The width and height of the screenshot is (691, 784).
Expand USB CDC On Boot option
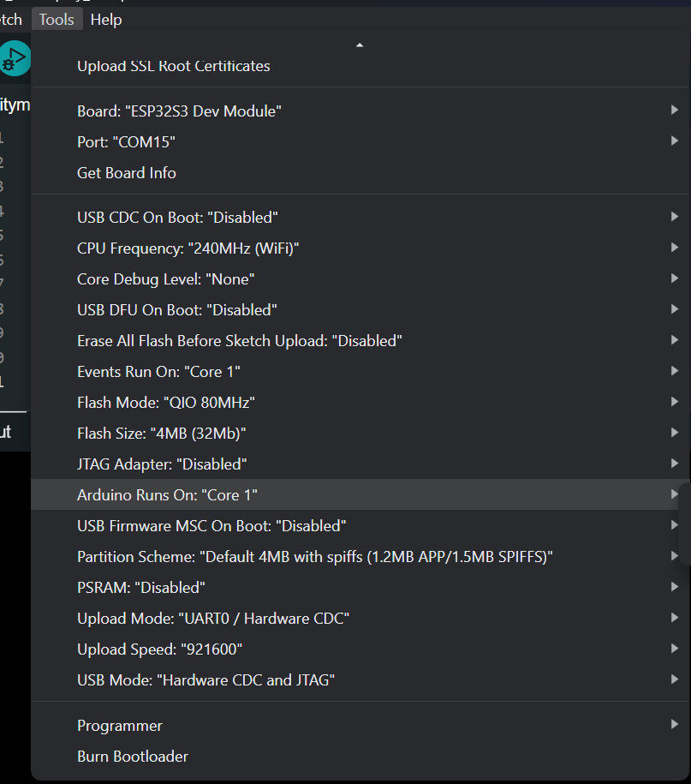pyautogui.click(x=360, y=218)
